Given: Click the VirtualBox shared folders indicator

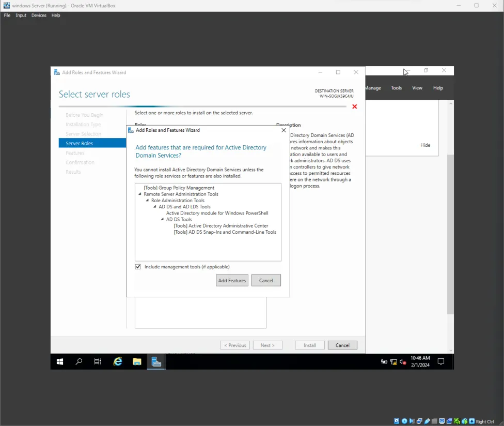Looking at the screenshot, I should coord(435,421).
